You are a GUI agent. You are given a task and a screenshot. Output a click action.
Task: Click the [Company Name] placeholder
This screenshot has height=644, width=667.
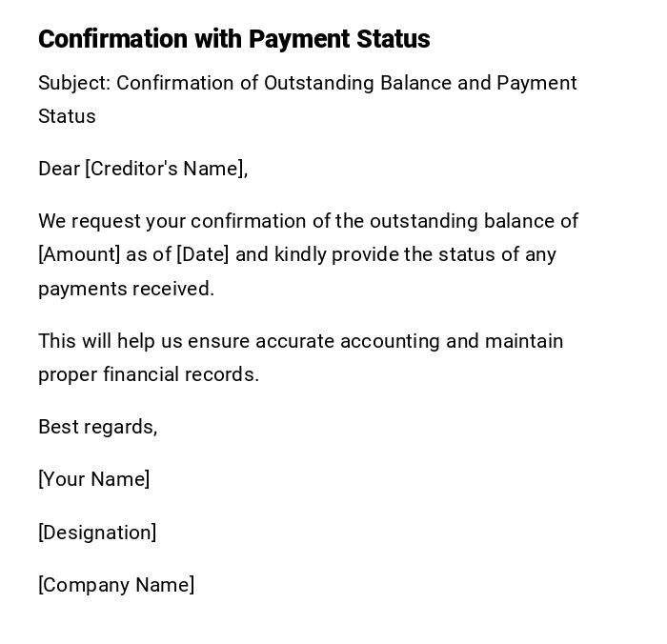click(x=116, y=585)
